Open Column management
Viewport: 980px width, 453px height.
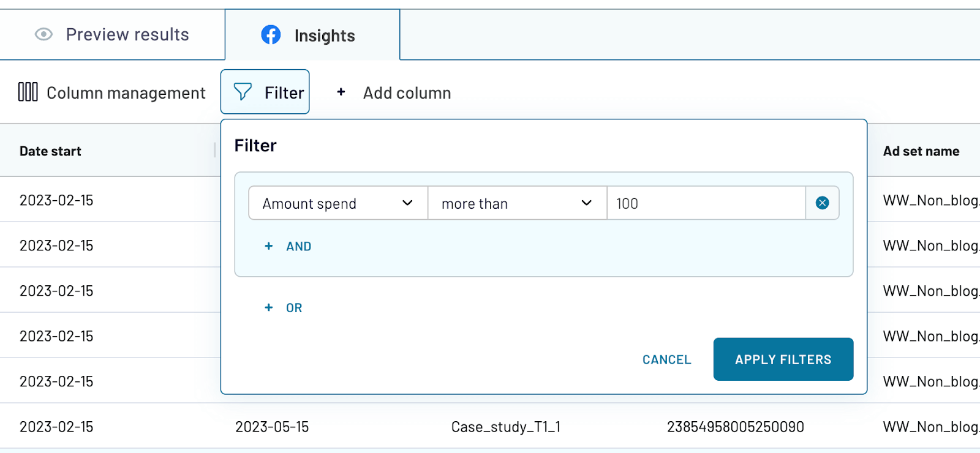point(112,92)
